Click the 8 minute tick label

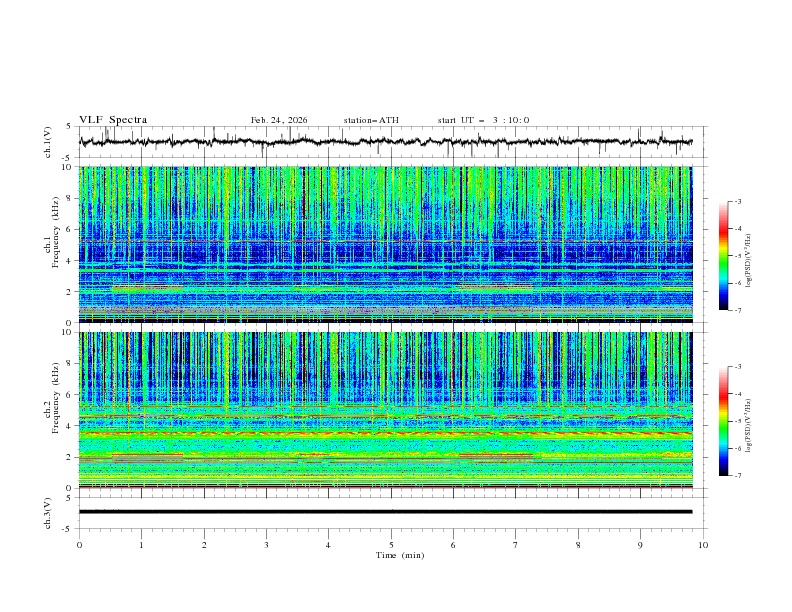[x=578, y=545]
